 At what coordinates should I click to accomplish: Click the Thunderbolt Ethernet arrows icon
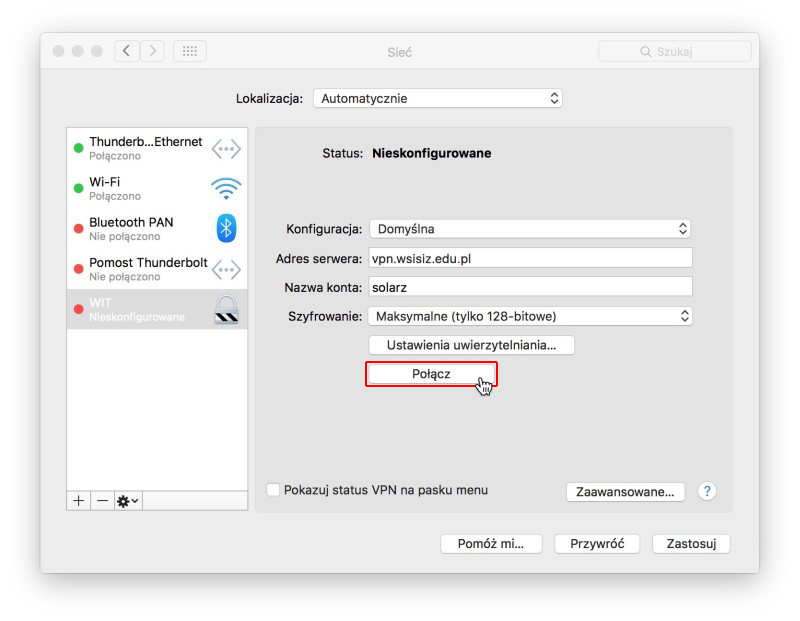(x=226, y=148)
